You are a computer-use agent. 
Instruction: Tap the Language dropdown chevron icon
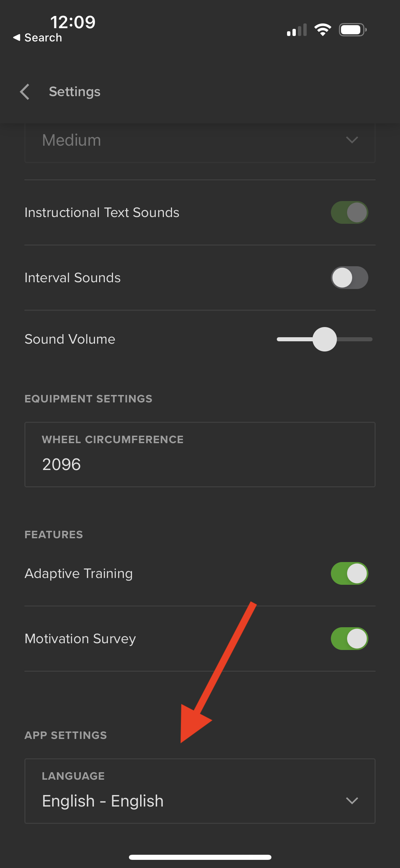click(352, 801)
